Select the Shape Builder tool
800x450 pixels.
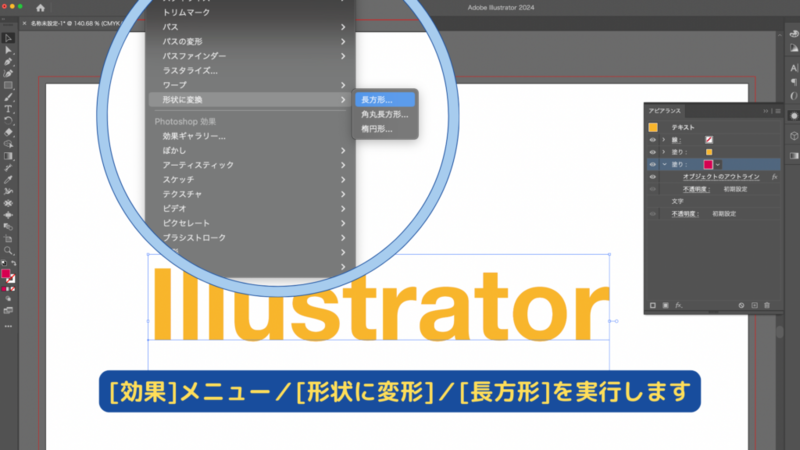pyautogui.click(x=8, y=144)
